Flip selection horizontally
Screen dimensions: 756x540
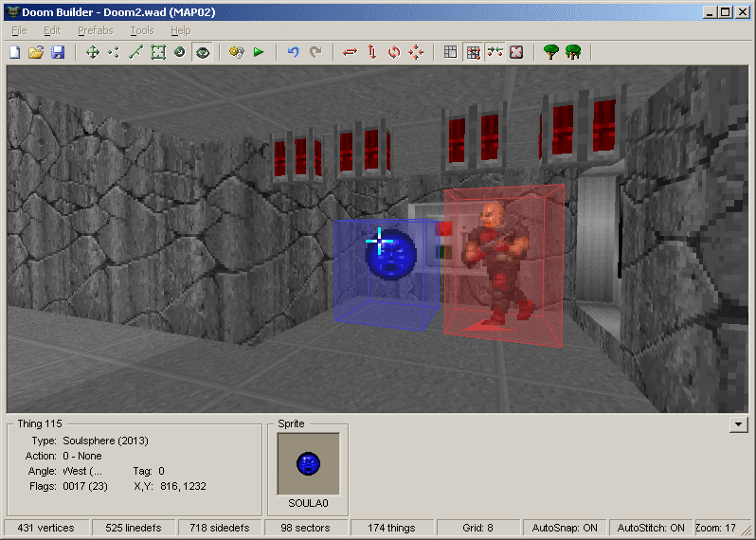(350, 52)
